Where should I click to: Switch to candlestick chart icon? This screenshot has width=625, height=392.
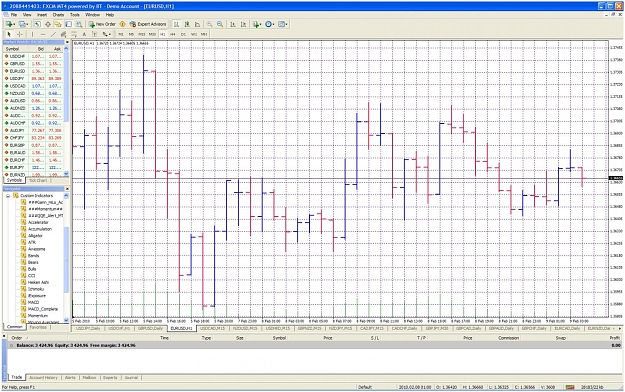[187, 24]
